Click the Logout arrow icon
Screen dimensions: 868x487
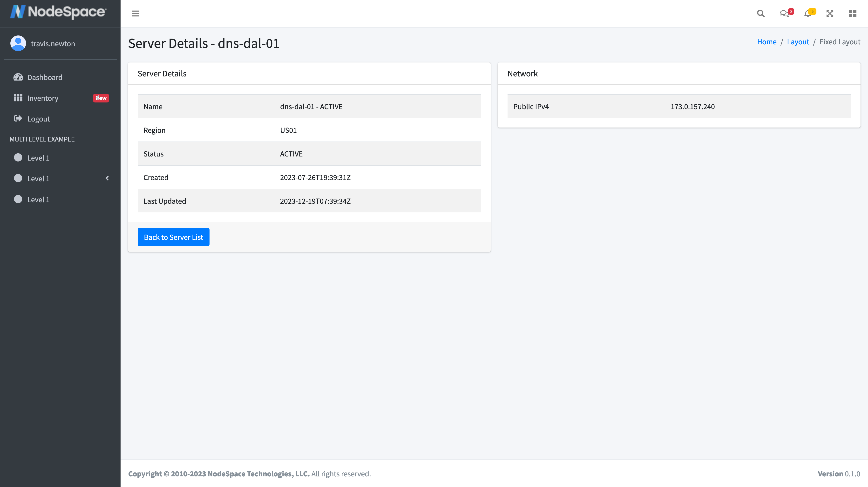tap(18, 119)
